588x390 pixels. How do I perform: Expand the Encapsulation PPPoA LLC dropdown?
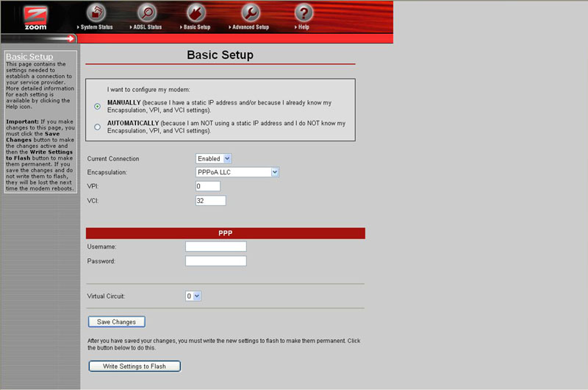(x=237, y=172)
